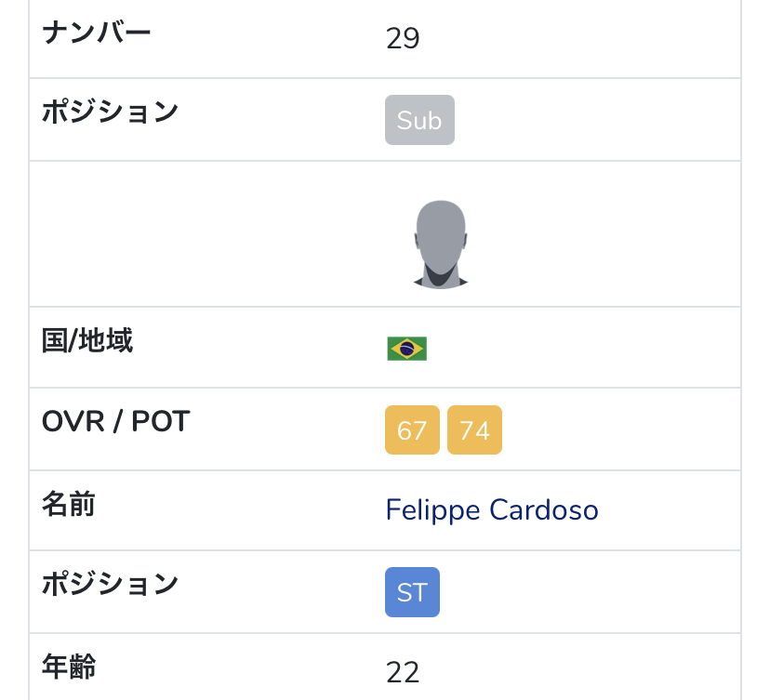
Task: Click the ポジション label beside the ST badge
Action: coord(110,584)
